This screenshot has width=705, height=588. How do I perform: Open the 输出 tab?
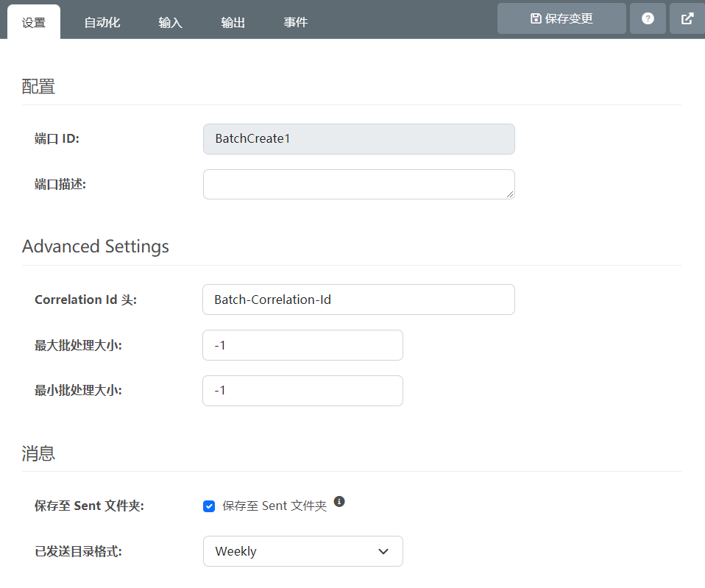tap(233, 23)
